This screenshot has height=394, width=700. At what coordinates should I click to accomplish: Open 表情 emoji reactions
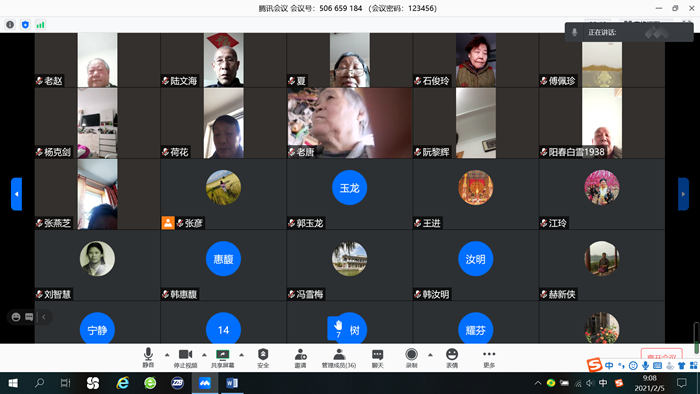pos(452,358)
